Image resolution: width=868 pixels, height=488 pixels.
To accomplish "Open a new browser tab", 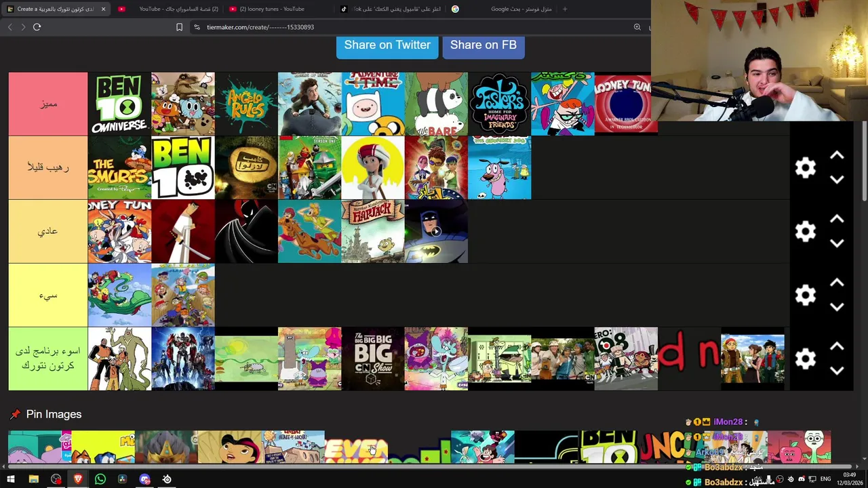I will (x=564, y=9).
